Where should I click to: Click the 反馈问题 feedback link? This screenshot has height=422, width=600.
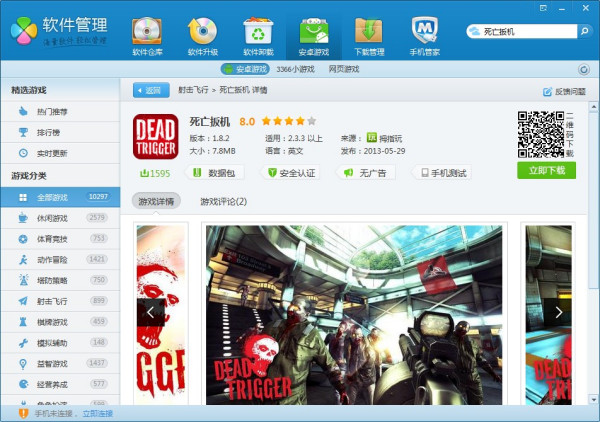565,91
